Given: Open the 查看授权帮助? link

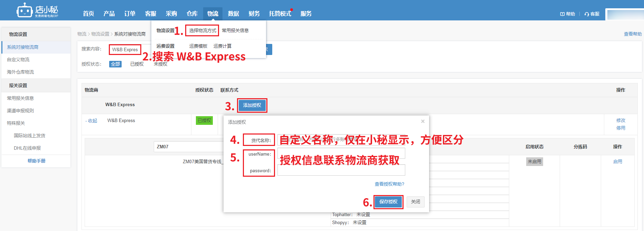Looking at the screenshot, I should pos(389,184).
